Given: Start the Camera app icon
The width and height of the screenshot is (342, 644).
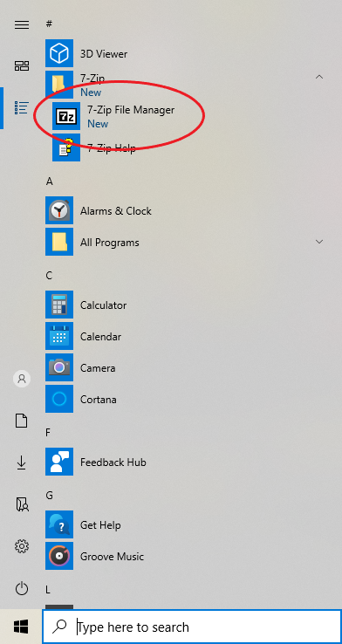Looking at the screenshot, I should 59,367.
